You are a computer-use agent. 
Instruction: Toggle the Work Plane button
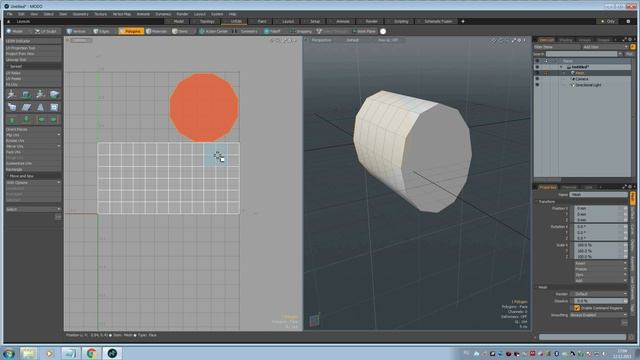(364, 31)
